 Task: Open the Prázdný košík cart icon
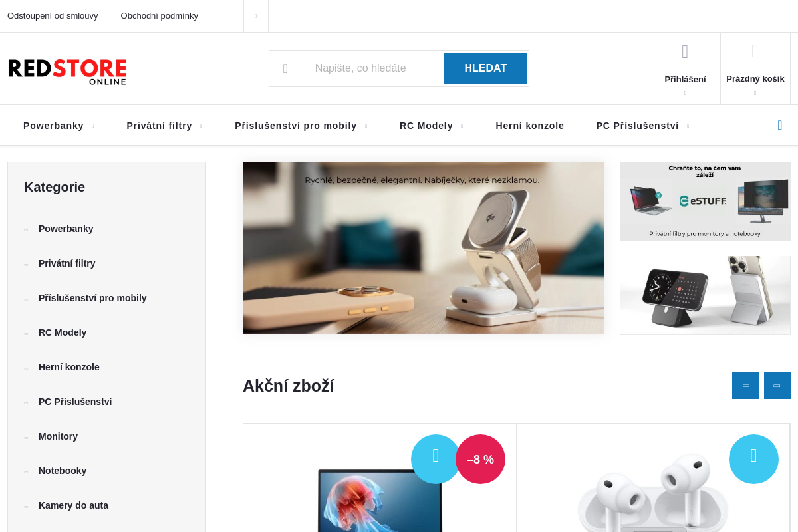(x=755, y=51)
